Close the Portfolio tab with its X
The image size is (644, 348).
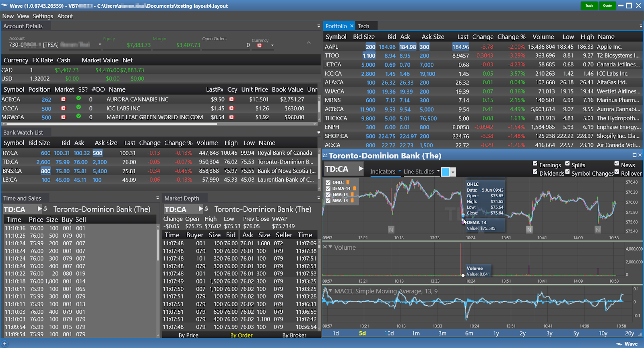coord(352,26)
